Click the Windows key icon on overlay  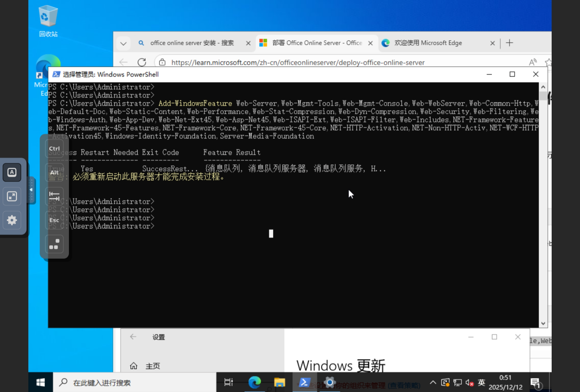(54, 244)
